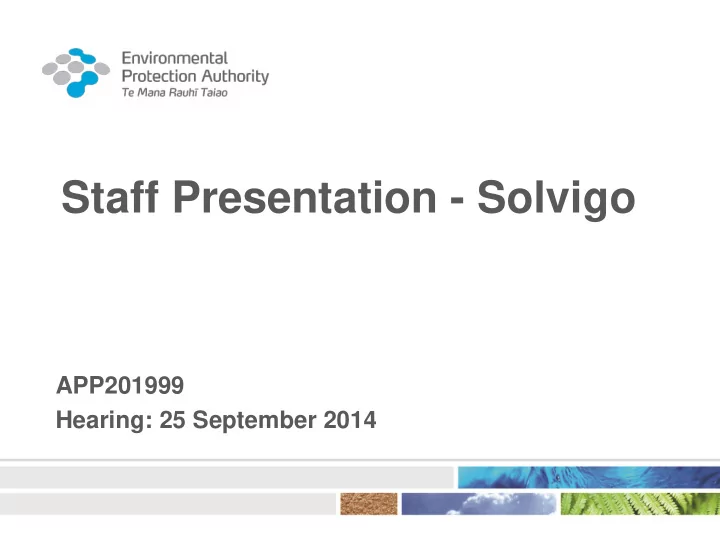Click 'Environmental Protection Authority' logo text
This screenshot has height=540, width=720.
coord(195,68)
